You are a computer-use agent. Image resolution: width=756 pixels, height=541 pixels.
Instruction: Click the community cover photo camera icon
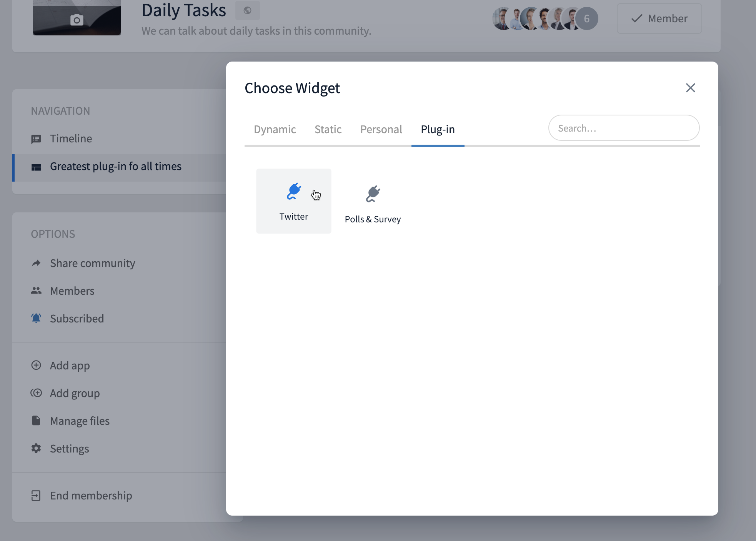coord(77,20)
